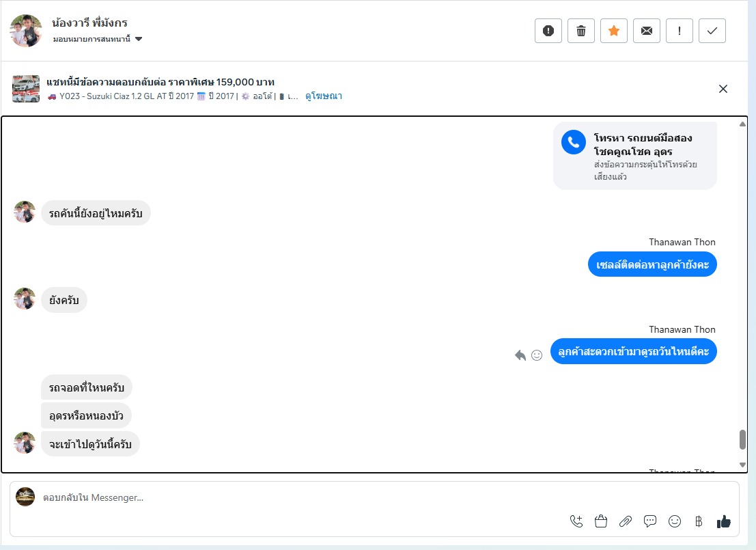Screen dimensions: 756x550
Task: Mark conversation as priority with exclamation icon
Action: pos(680,31)
